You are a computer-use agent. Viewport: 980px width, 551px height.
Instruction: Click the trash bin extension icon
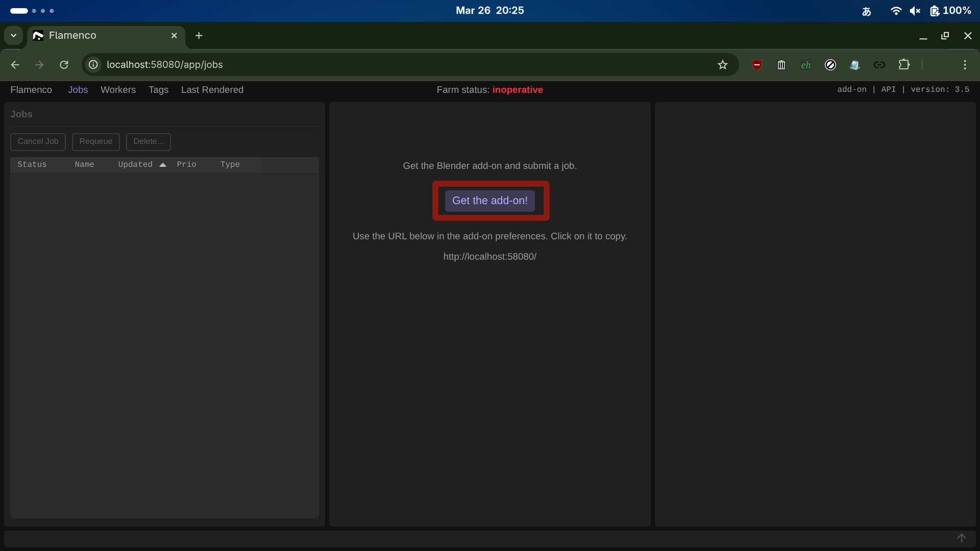781,65
